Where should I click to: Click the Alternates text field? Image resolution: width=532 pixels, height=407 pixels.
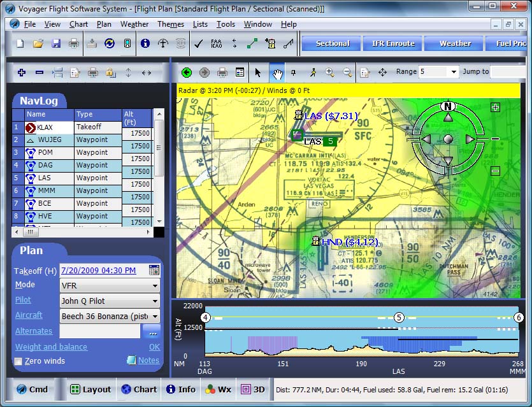(x=100, y=331)
